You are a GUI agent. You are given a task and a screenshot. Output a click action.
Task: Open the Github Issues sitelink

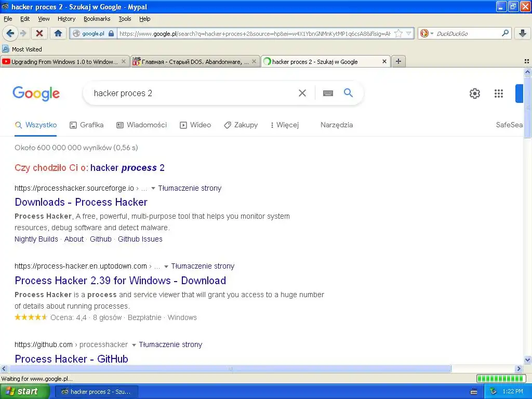point(140,239)
